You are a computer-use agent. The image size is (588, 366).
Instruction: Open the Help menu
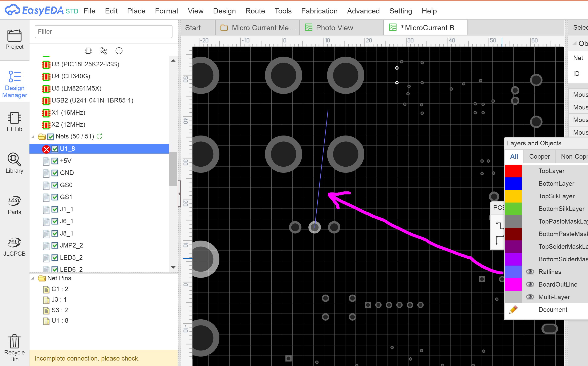pos(429,11)
